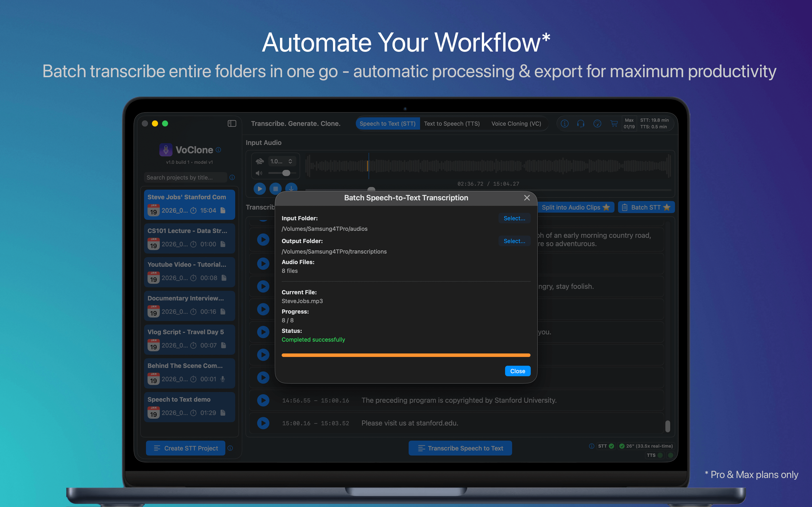812x507 pixels.
Task: Open the playback speed dropdown
Action: tap(281, 161)
